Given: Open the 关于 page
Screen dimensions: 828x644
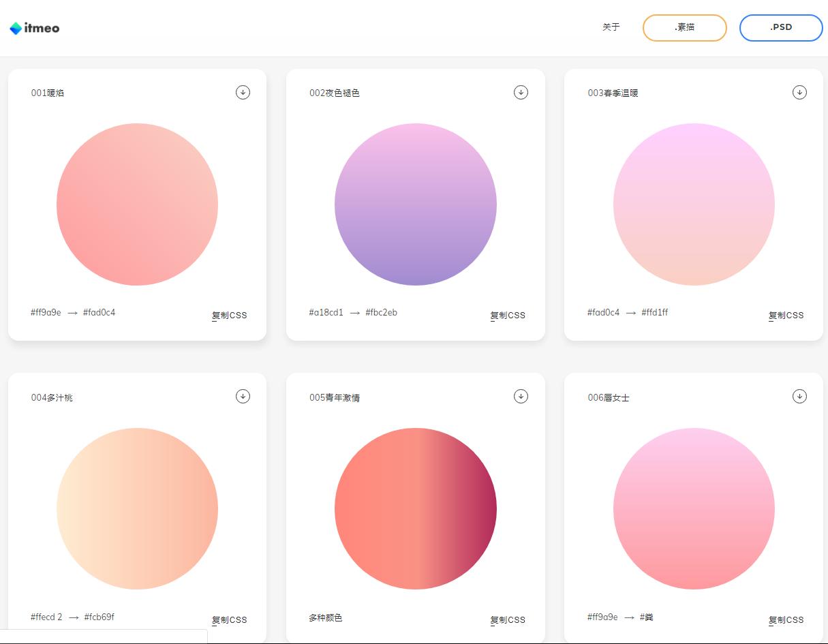Looking at the screenshot, I should (611, 27).
